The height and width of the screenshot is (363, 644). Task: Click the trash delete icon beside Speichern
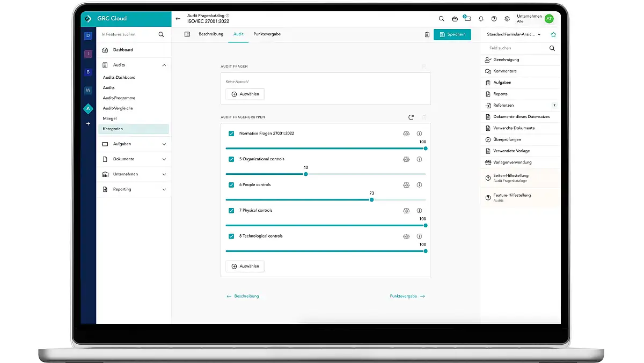[427, 34]
